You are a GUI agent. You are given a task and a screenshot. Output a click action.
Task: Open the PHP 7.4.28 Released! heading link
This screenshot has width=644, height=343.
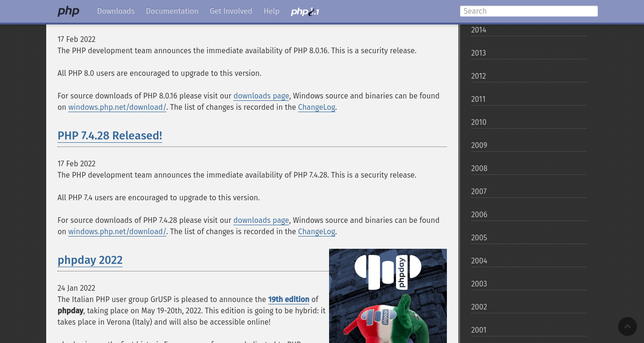tap(110, 136)
